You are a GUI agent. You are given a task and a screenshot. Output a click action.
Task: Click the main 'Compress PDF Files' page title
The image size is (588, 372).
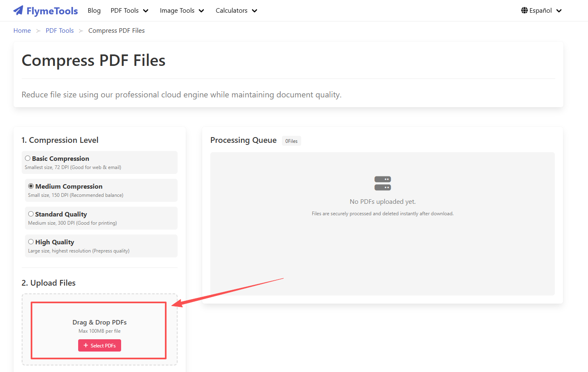point(93,61)
